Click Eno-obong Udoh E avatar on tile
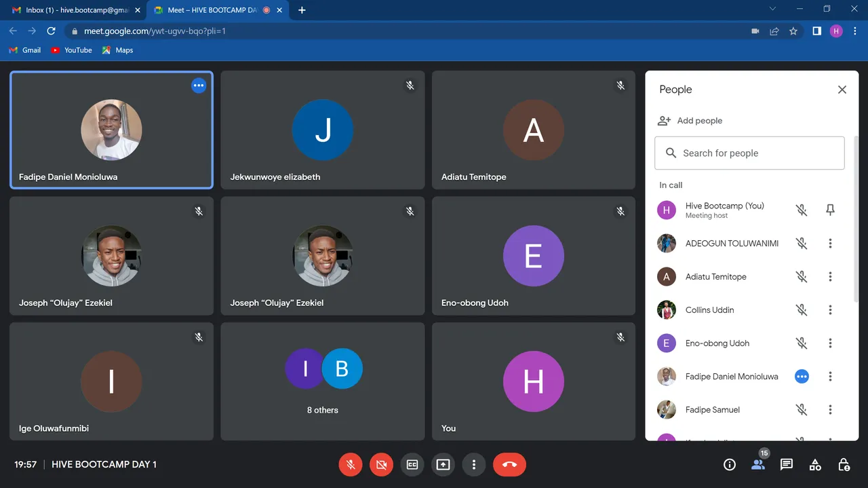The width and height of the screenshot is (868, 488). (534, 256)
